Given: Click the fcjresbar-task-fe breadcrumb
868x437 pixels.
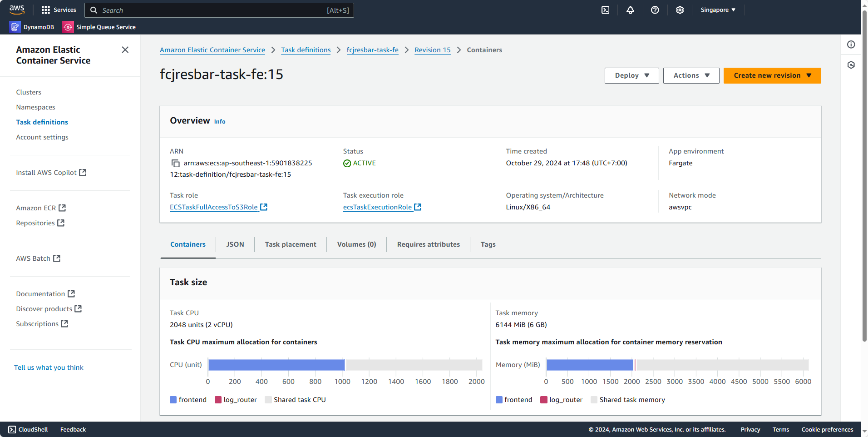Looking at the screenshot, I should click(372, 50).
